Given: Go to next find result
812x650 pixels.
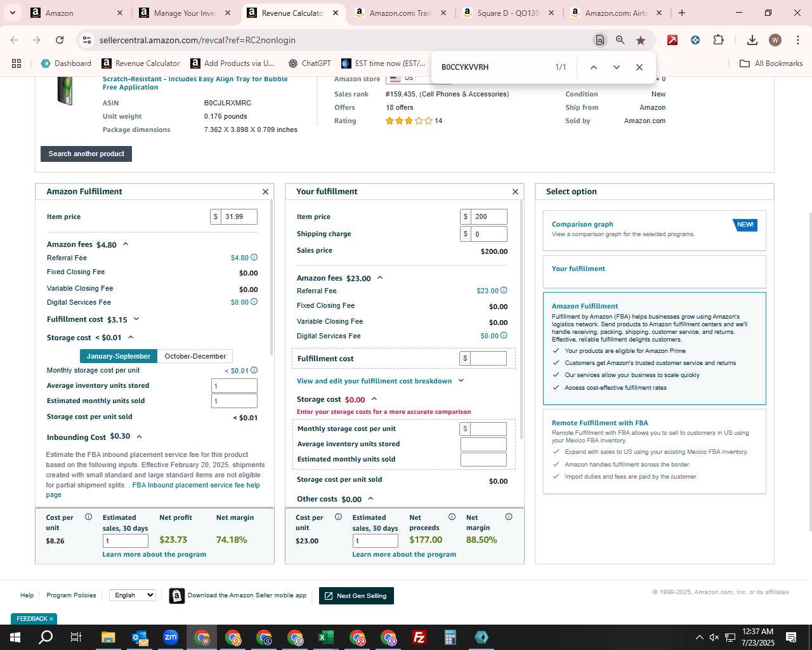Looking at the screenshot, I should (x=617, y=67).
